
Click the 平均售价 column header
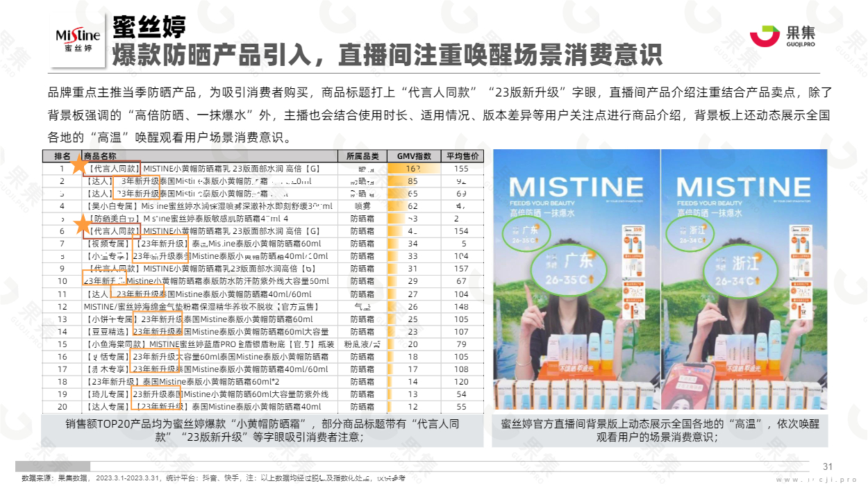[x=462, y=156]
